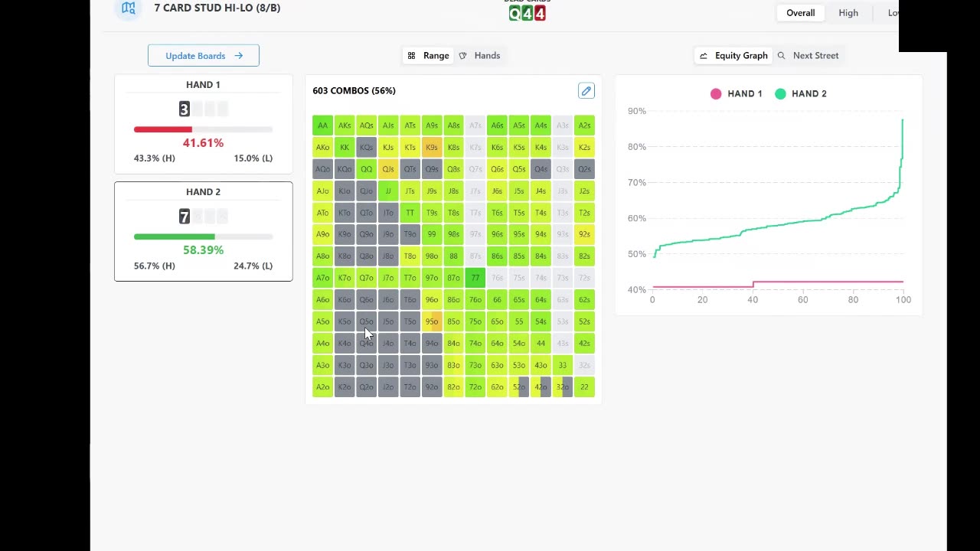980x551 pixels.
Task: Click the pencil edit range icon
Action: pyautogui.click(x=586, y=91)
